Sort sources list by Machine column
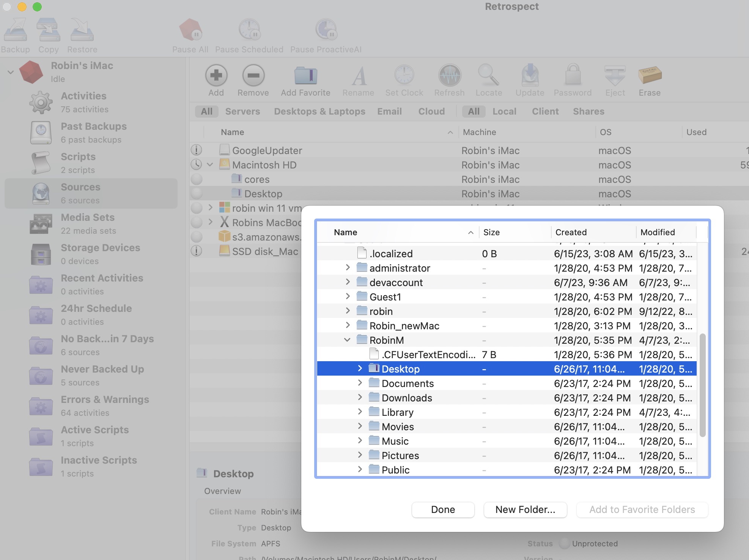The image size is (749, 560). coord(527,132)
